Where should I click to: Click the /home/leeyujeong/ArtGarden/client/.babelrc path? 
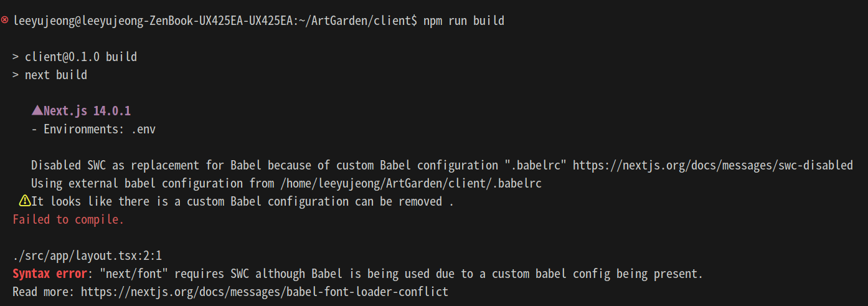tap(411, 183)
